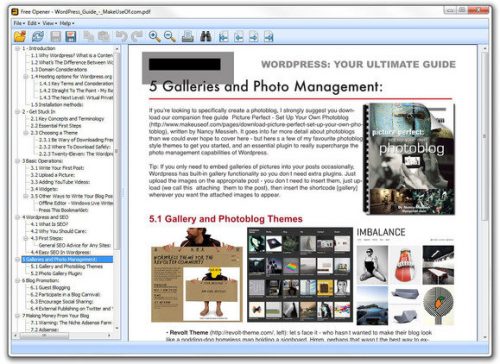Go to last page icon
This screenshot has height=364, width=500.
click(269, 36)
